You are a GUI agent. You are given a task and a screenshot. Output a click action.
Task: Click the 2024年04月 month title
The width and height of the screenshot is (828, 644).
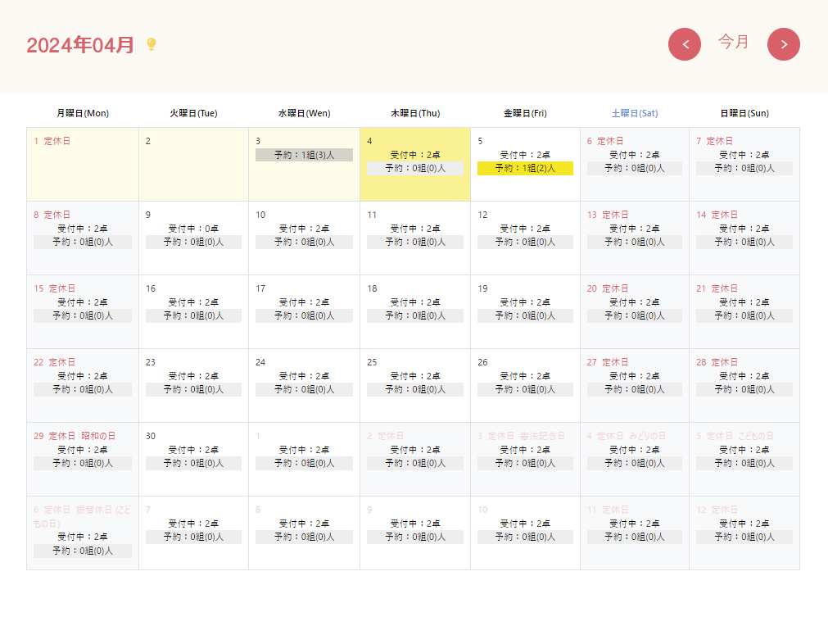pos(80,45)
